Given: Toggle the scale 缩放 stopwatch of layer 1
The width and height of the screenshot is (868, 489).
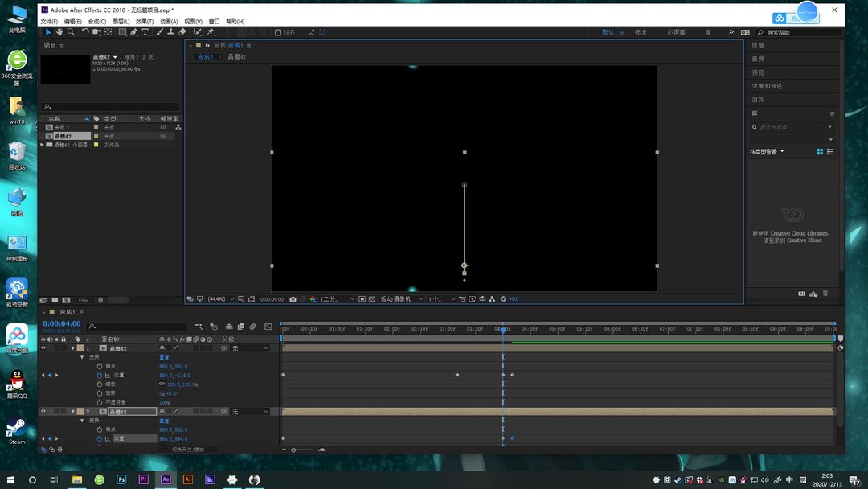Looking at the screenshot, I should (x=100, y=384).
